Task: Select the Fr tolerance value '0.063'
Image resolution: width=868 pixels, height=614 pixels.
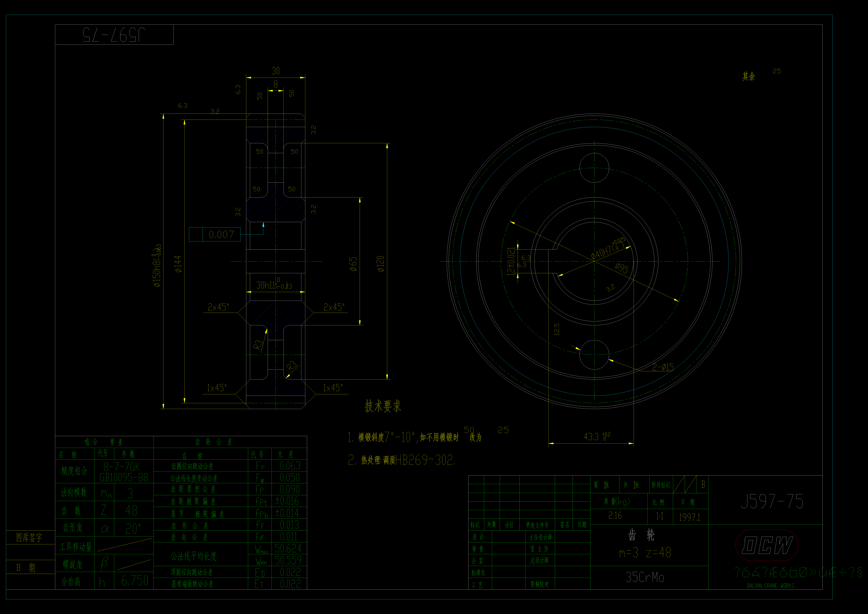Action: 290,466
